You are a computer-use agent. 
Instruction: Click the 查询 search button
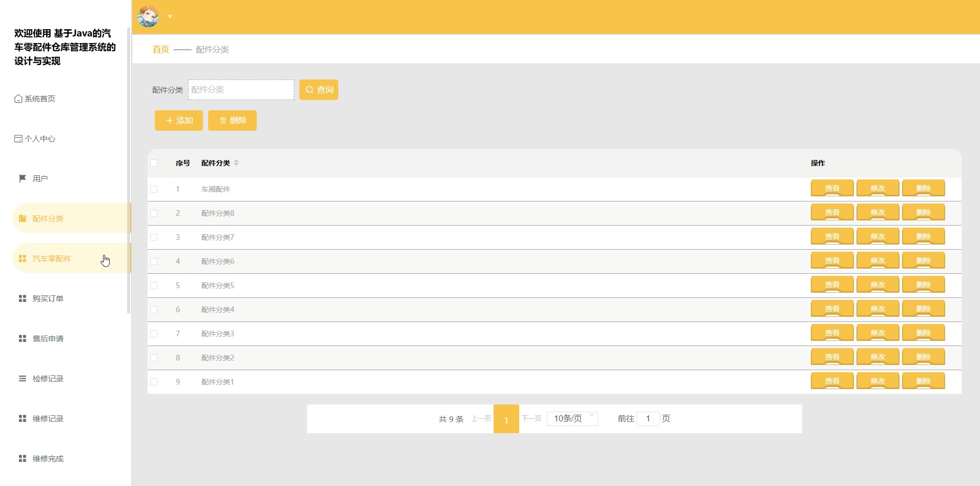pyautogui.click(x=319, y=90)
